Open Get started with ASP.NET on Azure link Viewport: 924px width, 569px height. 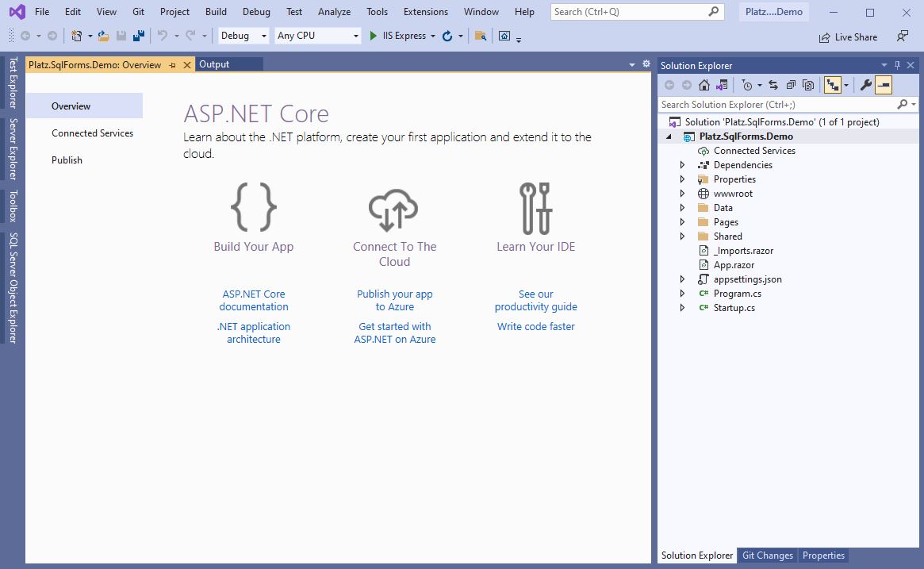[x=395, y=333]
